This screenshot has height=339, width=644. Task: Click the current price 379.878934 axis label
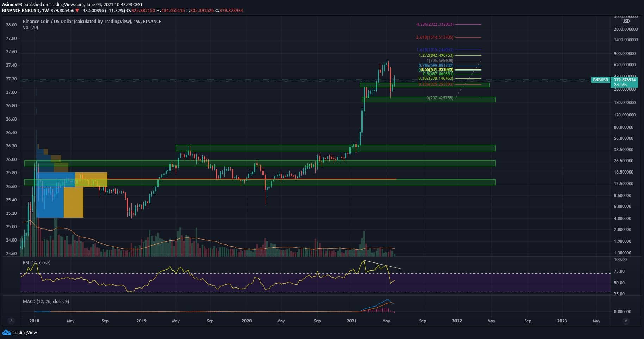(625, 80)
